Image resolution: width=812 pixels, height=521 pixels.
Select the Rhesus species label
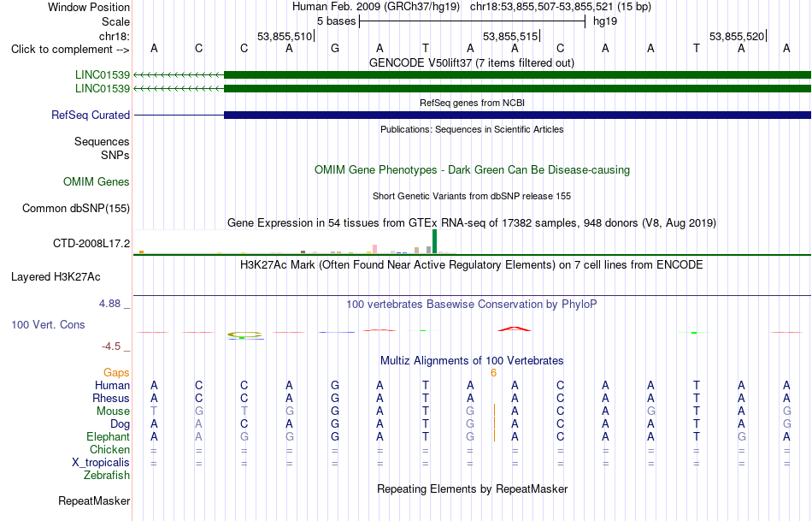coord(111,398)
